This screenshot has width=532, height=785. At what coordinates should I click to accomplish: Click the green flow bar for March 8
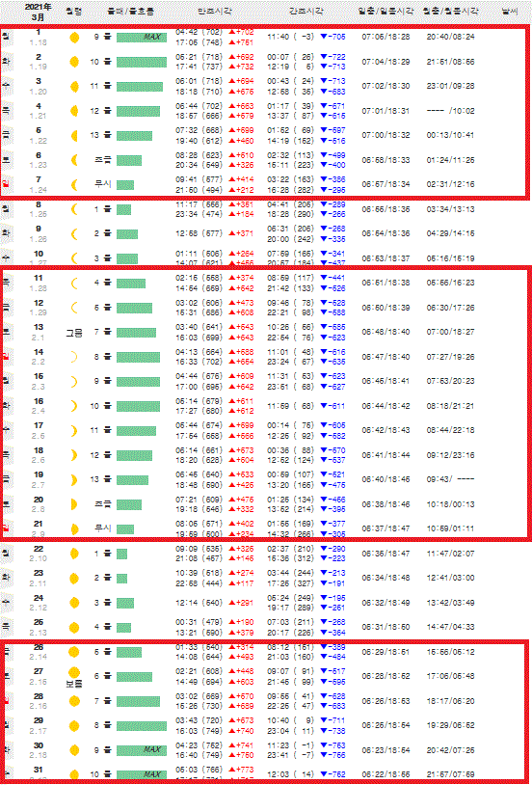pyautogui.click(x=123, y=210)
